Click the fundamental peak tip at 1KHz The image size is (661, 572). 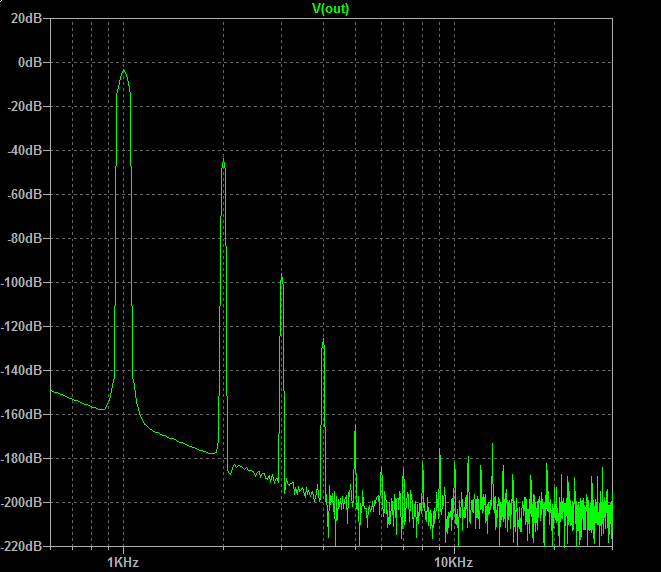point(124,71)
